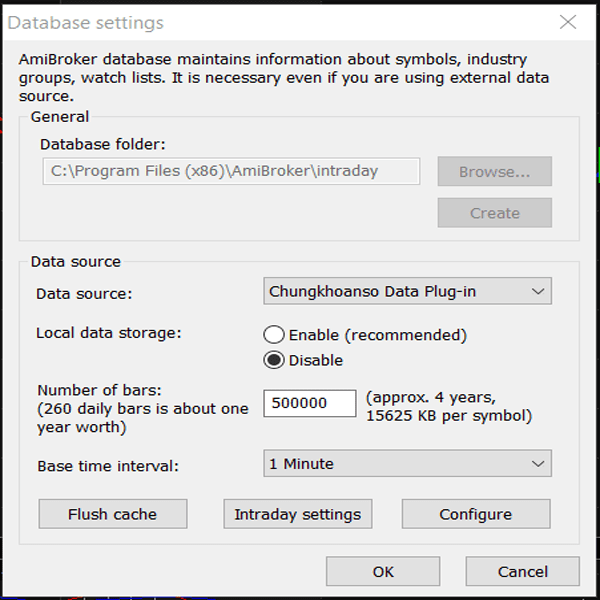Confirm with the OK button

pyautogui.click(x=383, y=571)
